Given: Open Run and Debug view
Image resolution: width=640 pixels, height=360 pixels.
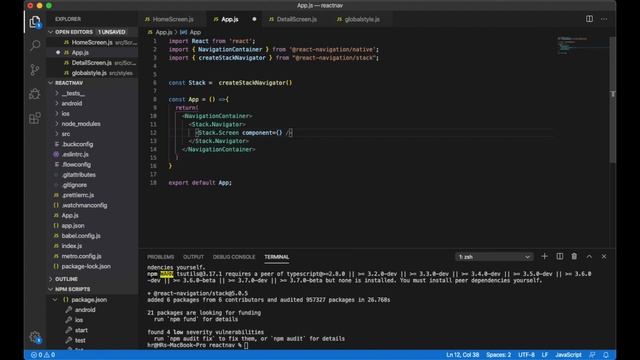Looking at the screenshot, I should (x=35, y=94).
